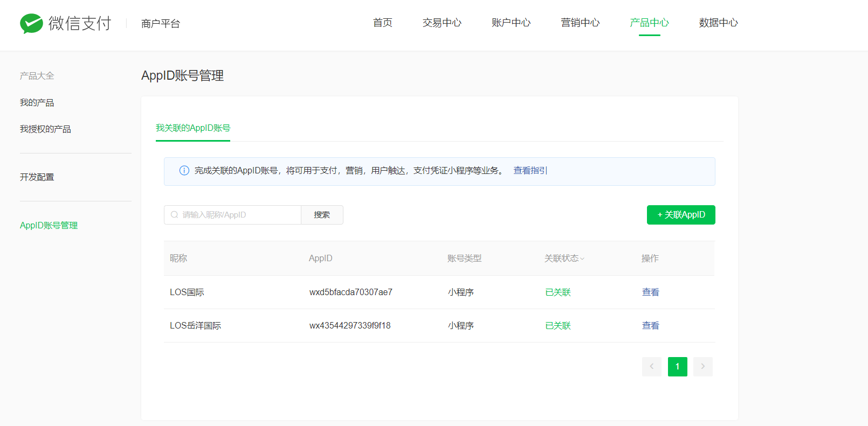Focus the 昵称/AppID search input
Image resolution: width=868 pixels, height=426 pixels.
click(x=233, y=215)
